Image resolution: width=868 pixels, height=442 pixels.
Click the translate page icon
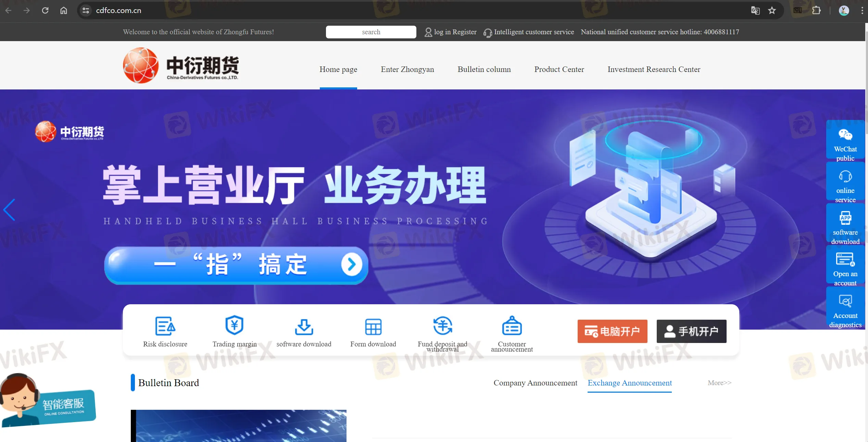click(755, 11)
